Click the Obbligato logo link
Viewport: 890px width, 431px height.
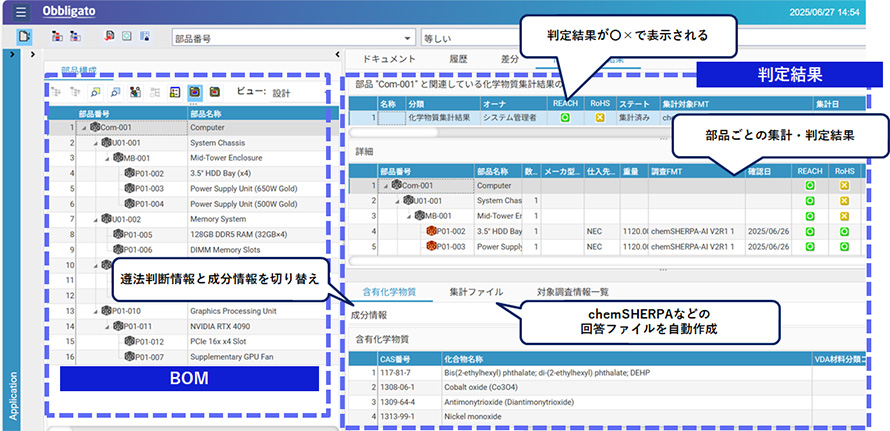tap(69, 11)
